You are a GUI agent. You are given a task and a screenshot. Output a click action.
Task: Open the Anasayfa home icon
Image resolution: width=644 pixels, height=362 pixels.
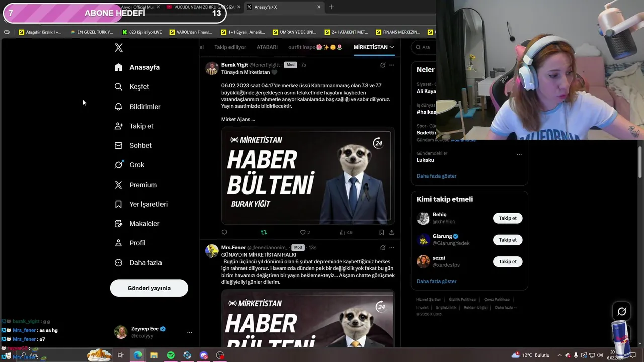118,67
